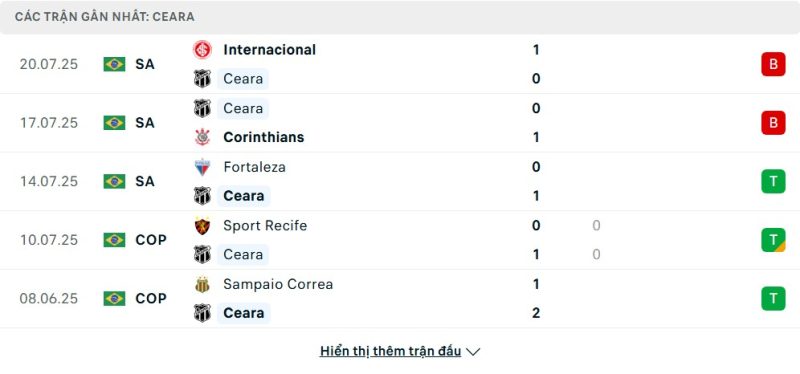Open the 08.06.25 match row date

(49, 298)
